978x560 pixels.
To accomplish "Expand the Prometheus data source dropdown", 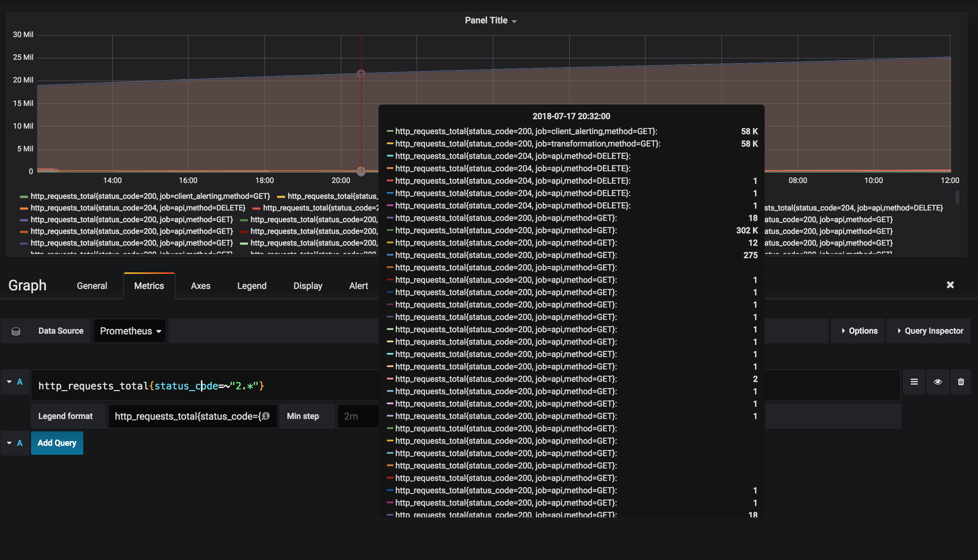I will pos(129,330).
